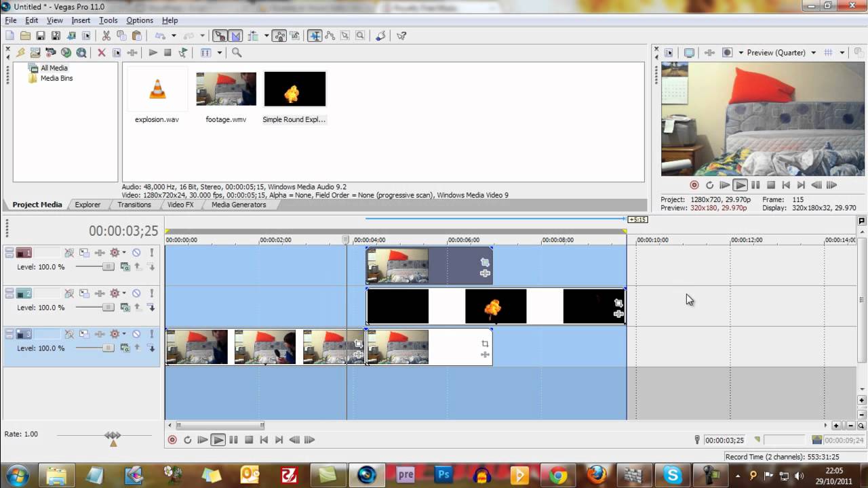Mute track 2 with the circle-slash icon

[136, 293]
